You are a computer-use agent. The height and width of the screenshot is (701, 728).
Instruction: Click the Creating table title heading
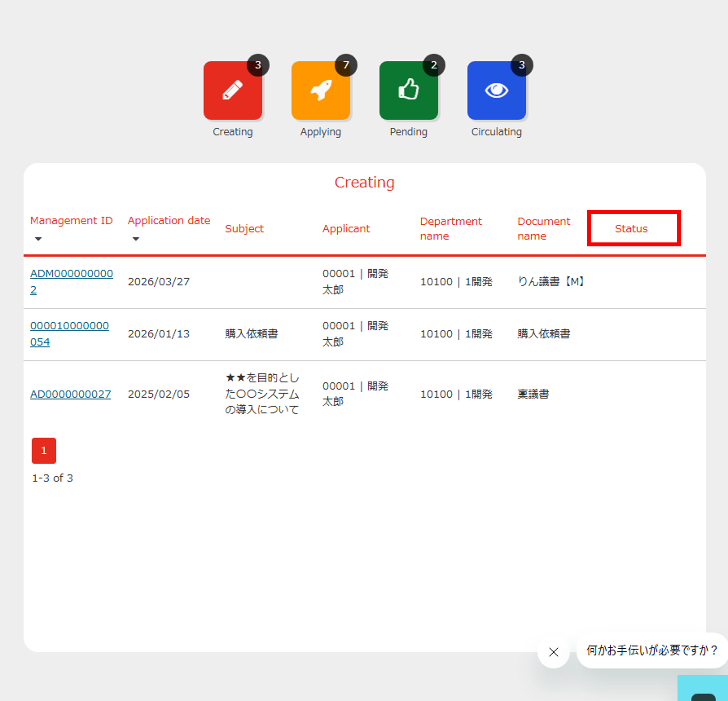364,182
